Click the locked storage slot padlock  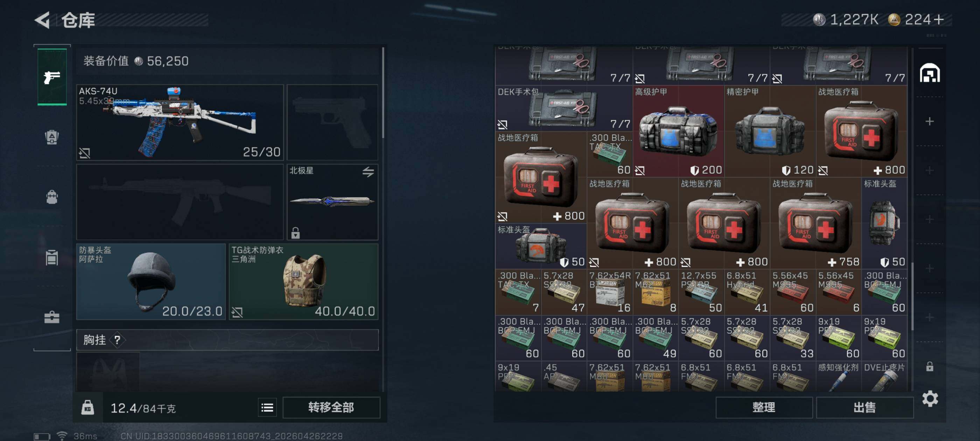point(929,367)
